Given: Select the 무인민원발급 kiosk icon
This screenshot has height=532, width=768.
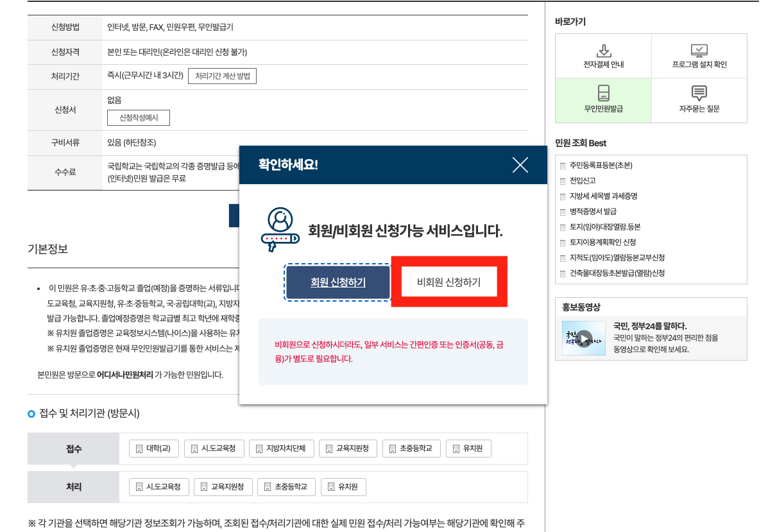Looking at the screenshot, I should [602, 93].
